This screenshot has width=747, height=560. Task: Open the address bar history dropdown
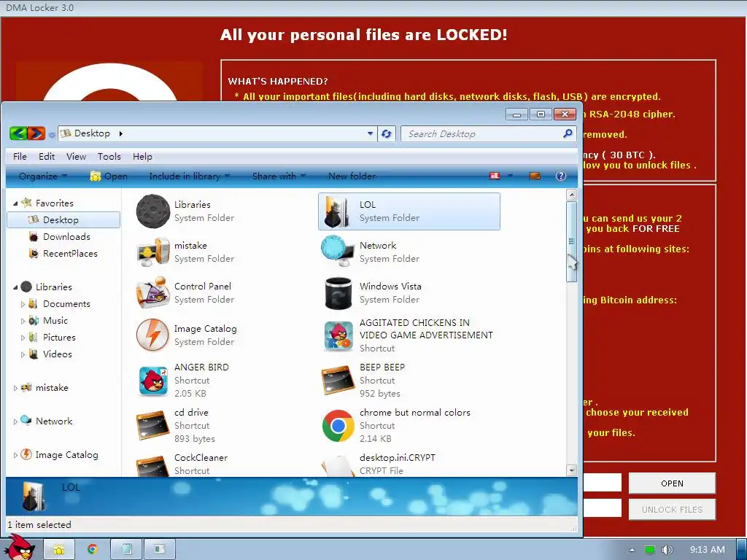pos(370,134)
